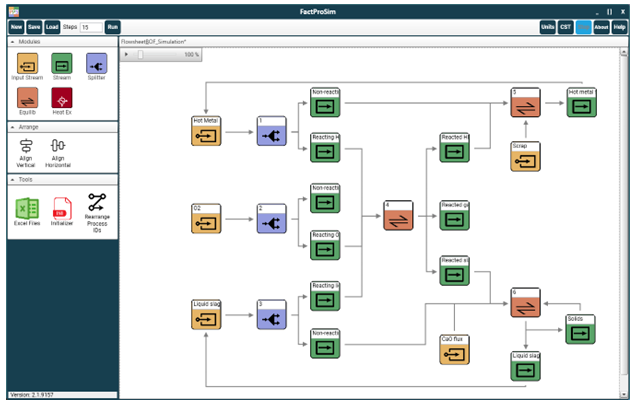Screen dimensions: 633x405
Task: Select the Reacting O stream node
Action: [325, 245]
